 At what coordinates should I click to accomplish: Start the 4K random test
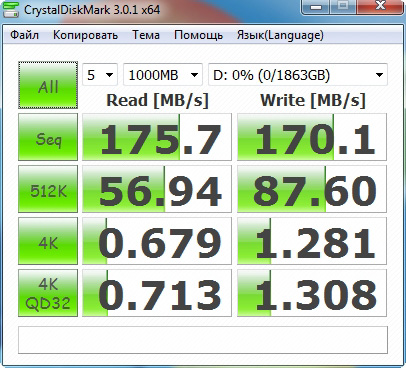coord(48,241)
